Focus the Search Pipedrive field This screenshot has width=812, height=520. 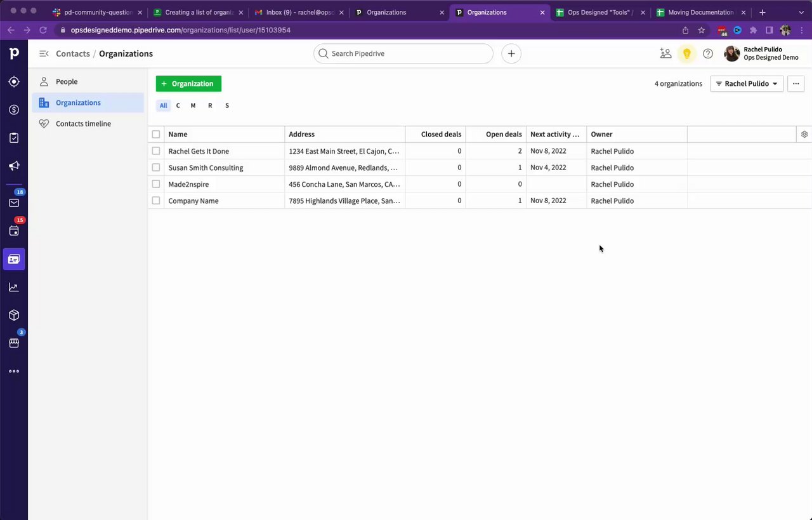pyautogui.click(x=403, y=54)
